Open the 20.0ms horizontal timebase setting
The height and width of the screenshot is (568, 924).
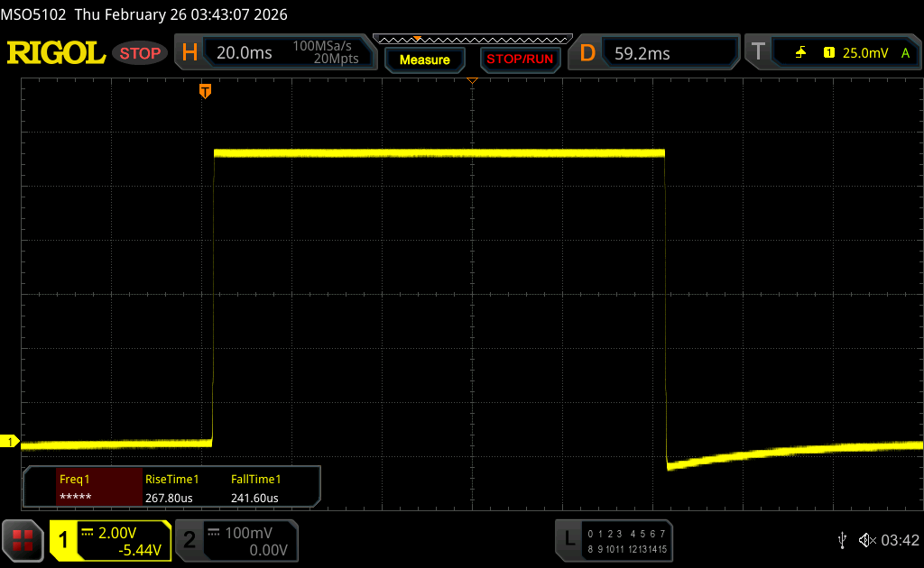coord(245,53)
